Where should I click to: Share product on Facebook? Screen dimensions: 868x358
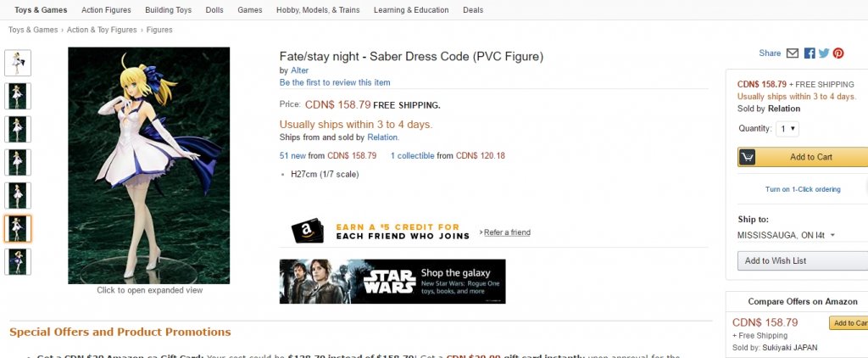click(810, 53)
